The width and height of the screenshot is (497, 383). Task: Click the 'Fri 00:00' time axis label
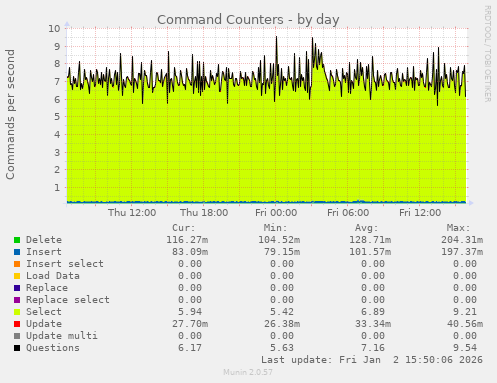coord(276,213)
